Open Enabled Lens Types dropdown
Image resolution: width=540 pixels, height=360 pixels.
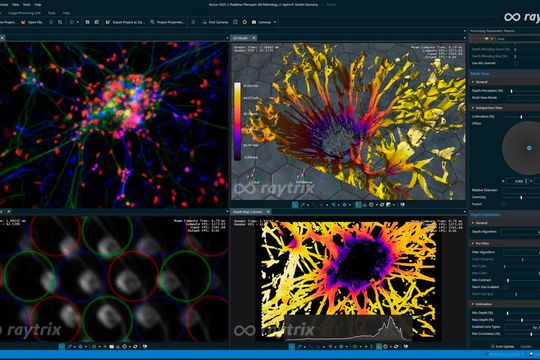coord(522,327)
